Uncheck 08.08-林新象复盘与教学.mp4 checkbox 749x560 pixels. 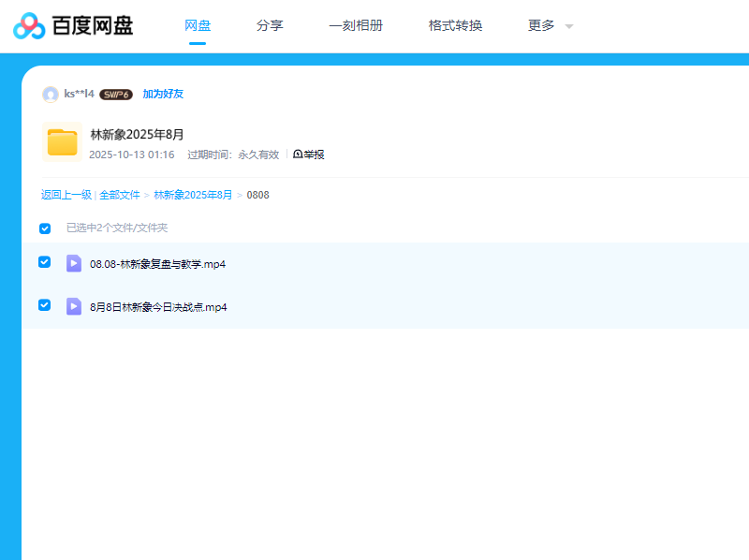tap(44, 262)
